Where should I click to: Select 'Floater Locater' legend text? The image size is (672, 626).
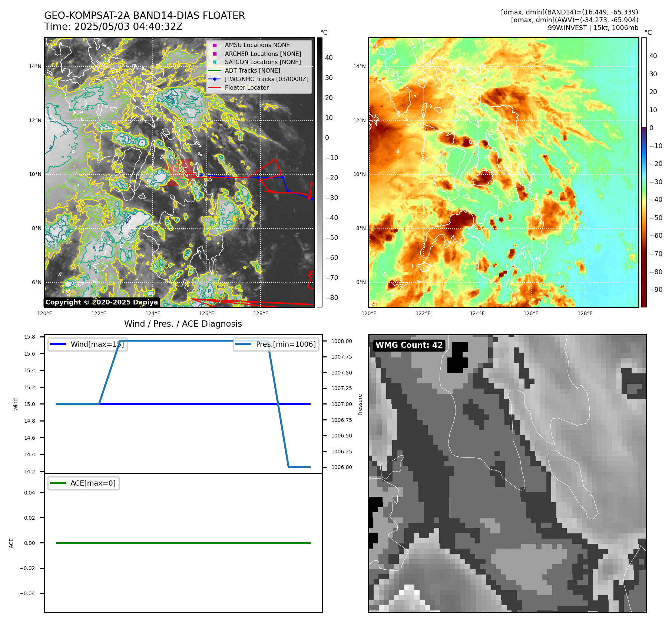pos(247,87)
